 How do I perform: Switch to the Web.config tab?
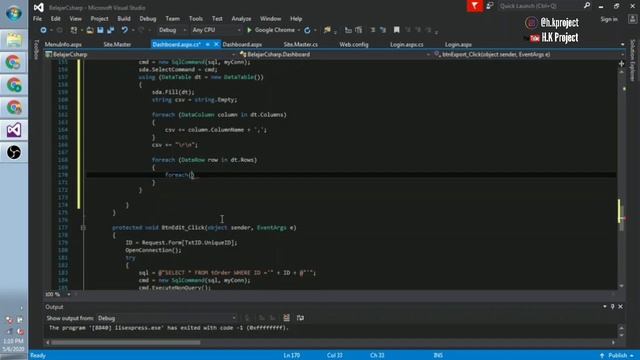pyautogui.click(x=354, y=44)
